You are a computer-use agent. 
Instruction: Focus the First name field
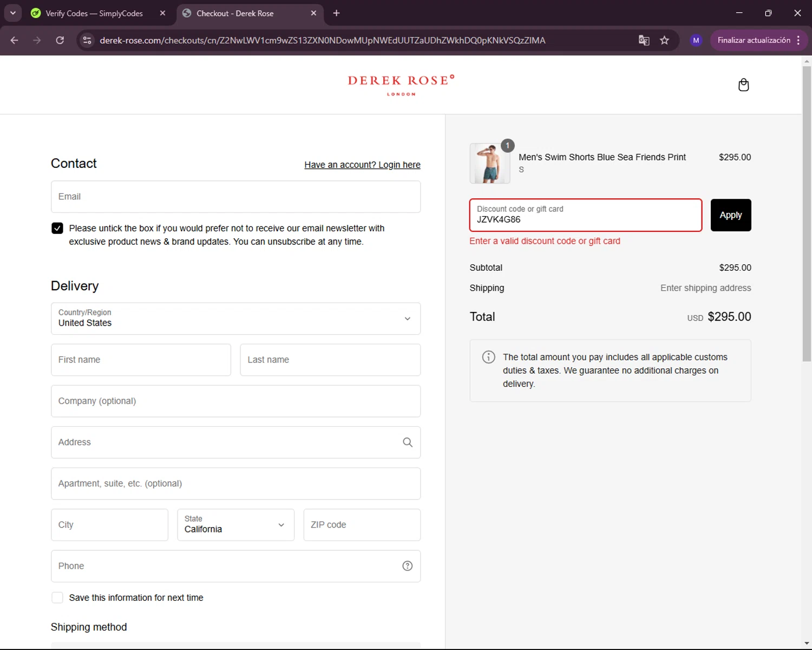pyautogui.click(x=141, y=360)
